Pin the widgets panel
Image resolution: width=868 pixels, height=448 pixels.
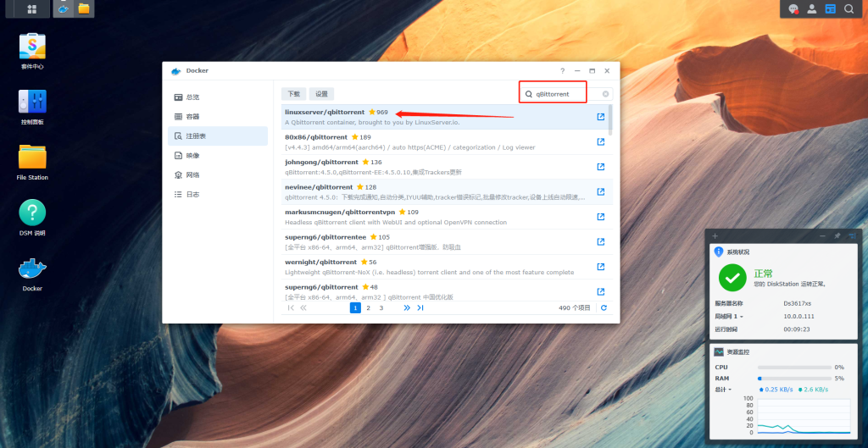click(837, 235)
